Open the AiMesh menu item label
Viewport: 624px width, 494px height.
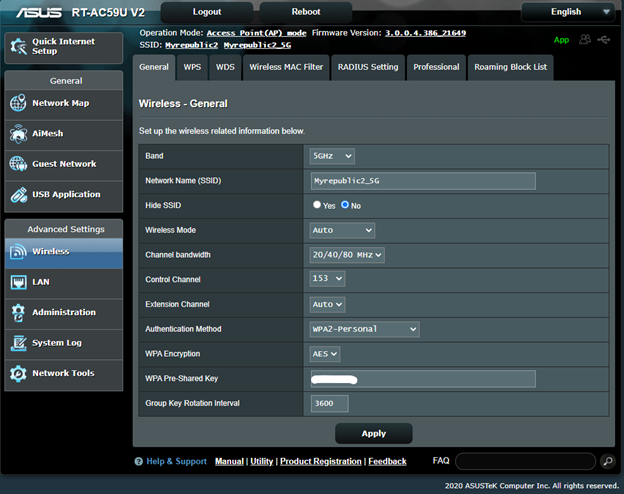(47, 134)
